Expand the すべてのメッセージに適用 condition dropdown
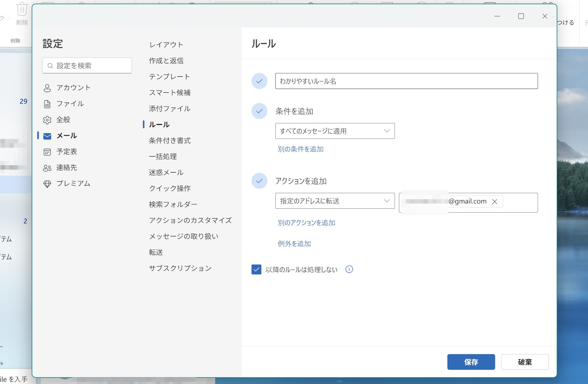The image size is (588, 384). tap(335, 131)
